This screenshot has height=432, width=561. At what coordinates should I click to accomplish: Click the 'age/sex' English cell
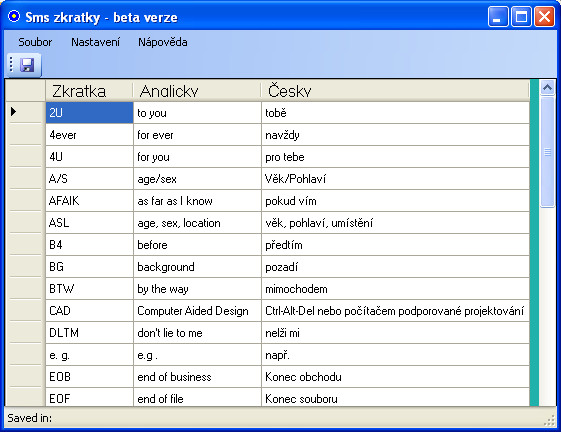197,179
